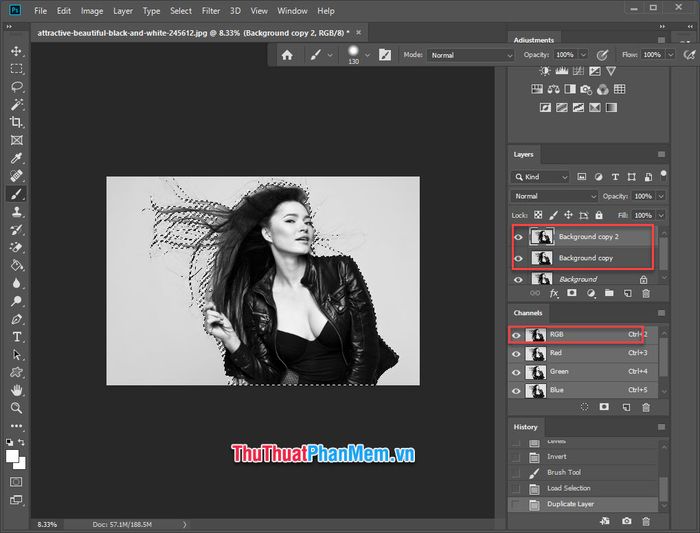Select the Frame tool

[x=17, y=140]
